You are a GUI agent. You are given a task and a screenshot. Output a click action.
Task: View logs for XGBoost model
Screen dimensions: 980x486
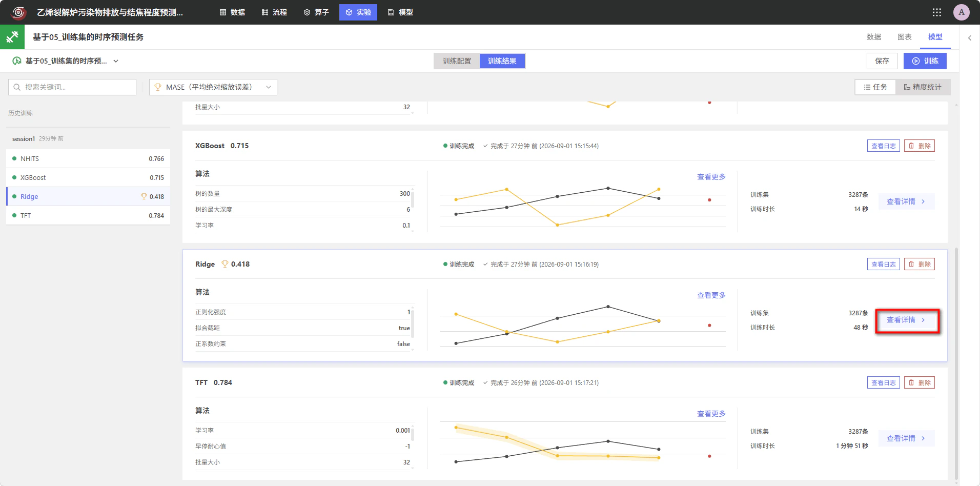(884, 146)
